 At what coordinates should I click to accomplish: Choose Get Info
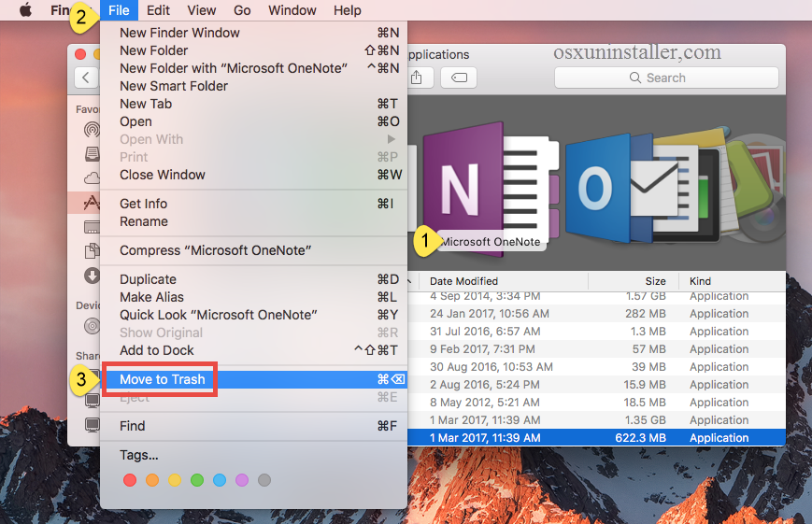[254, 204]
